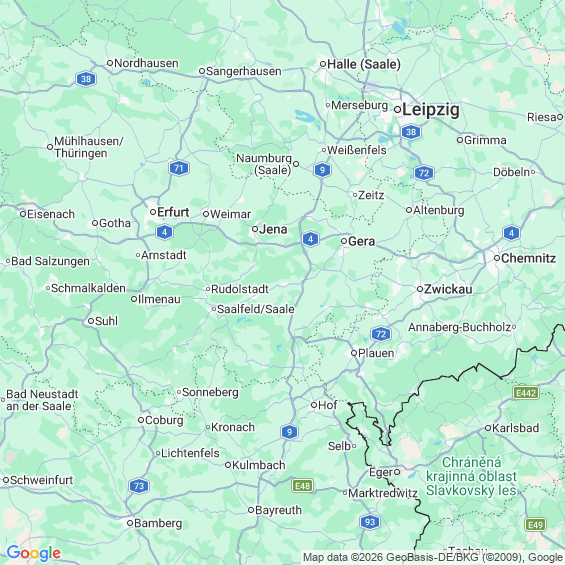Viewport: 565px width, 565px height.
Task: Click the A73 highway shield near Bamberg
Action: click(139, 486)
